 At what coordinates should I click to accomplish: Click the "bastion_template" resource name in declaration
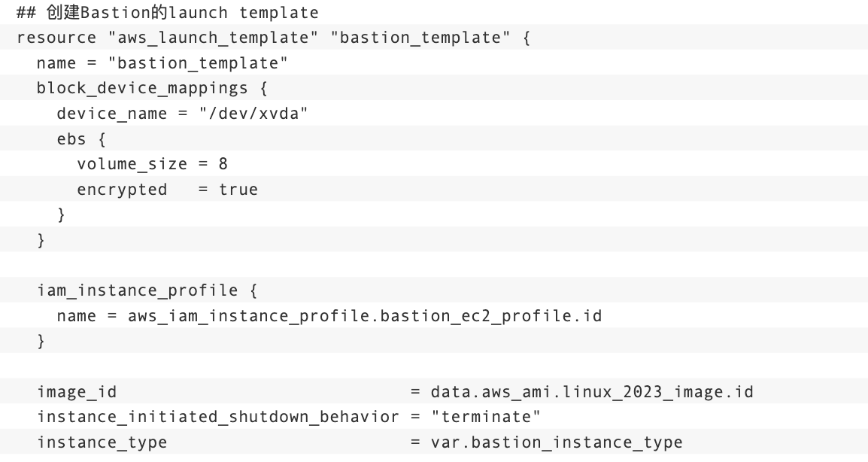click(x=420, y=38)
